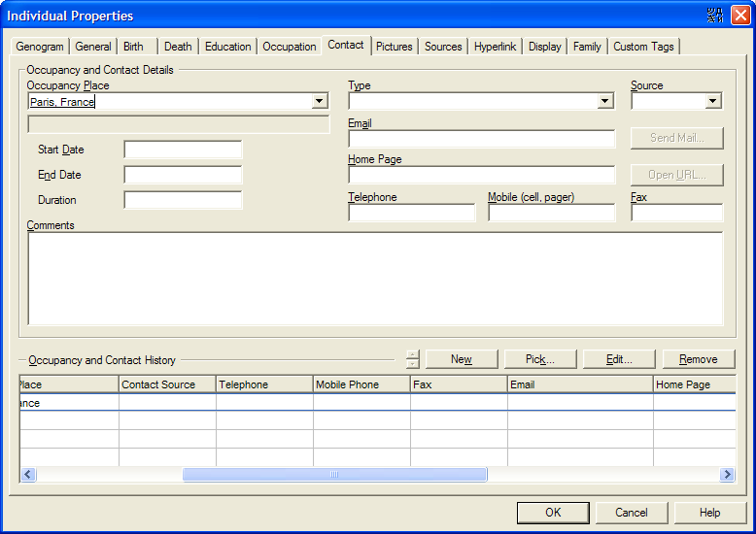Confirm the dialog with OK
This screenshot has height=534, width=756.
(x=553, y=513)
